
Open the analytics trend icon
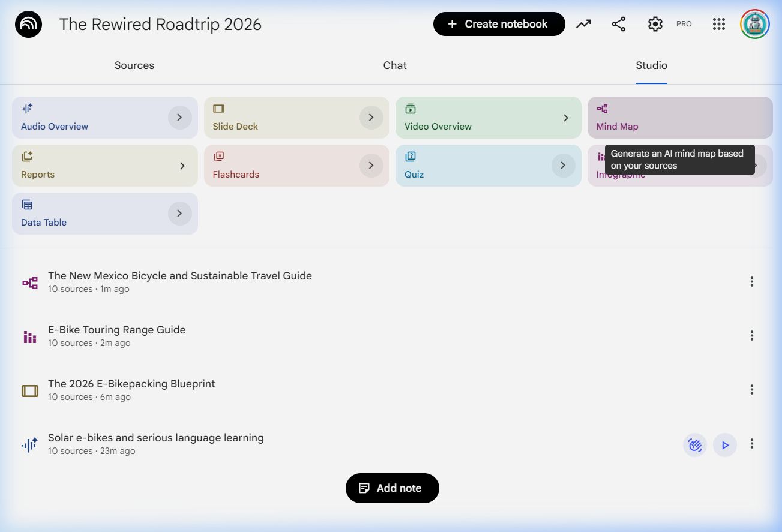click(583, 24)
